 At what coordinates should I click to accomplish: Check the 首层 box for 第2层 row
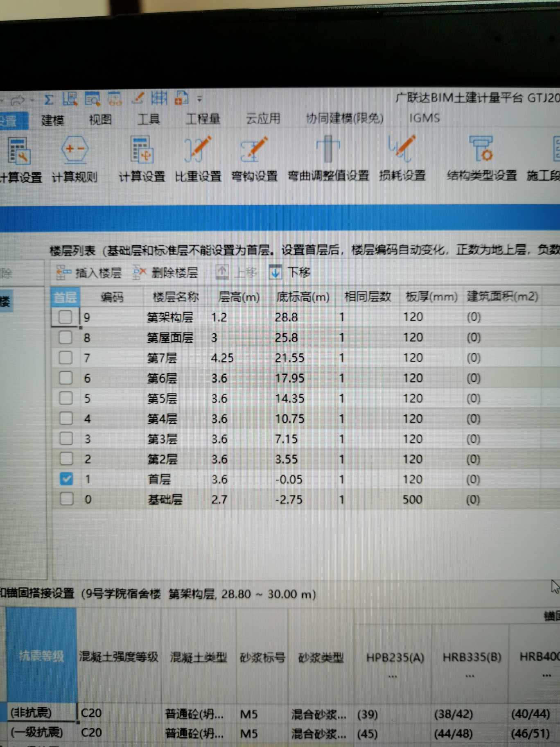point(66,459)
